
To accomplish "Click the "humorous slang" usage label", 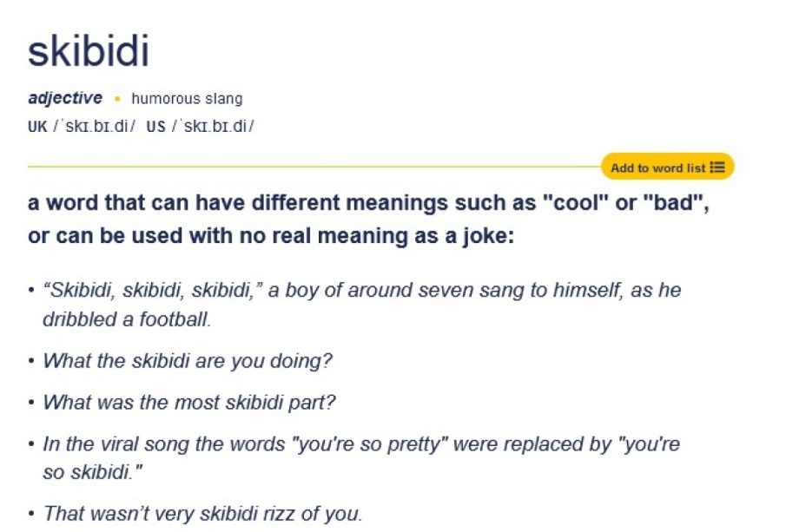I will [x=187, y=99].
